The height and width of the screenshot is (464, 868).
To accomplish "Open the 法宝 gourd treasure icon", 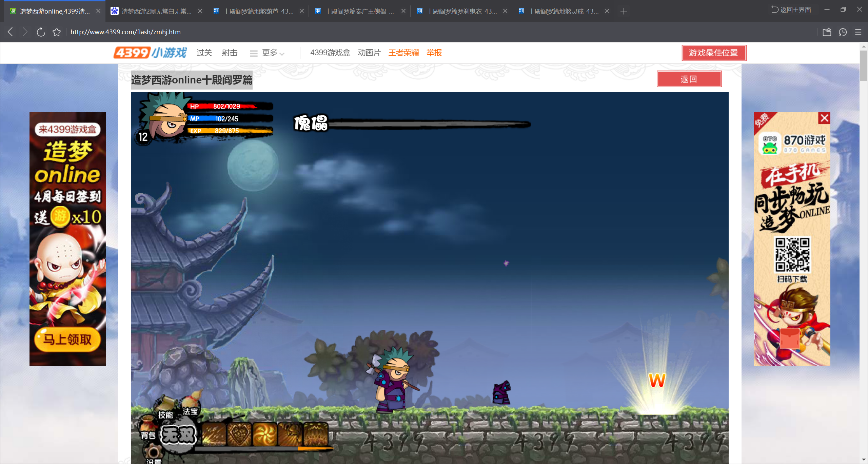I will click(191, 404).
